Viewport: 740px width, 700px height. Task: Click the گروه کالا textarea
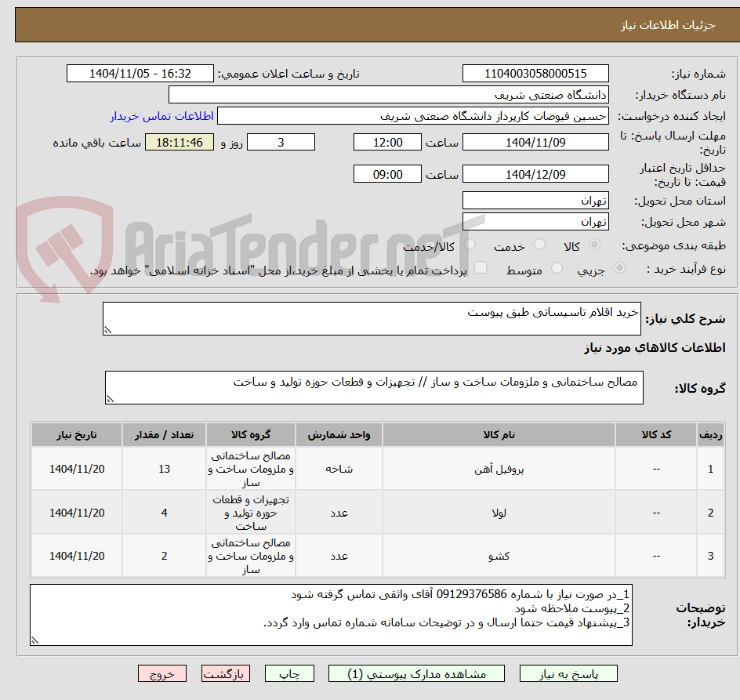(374, 387)
